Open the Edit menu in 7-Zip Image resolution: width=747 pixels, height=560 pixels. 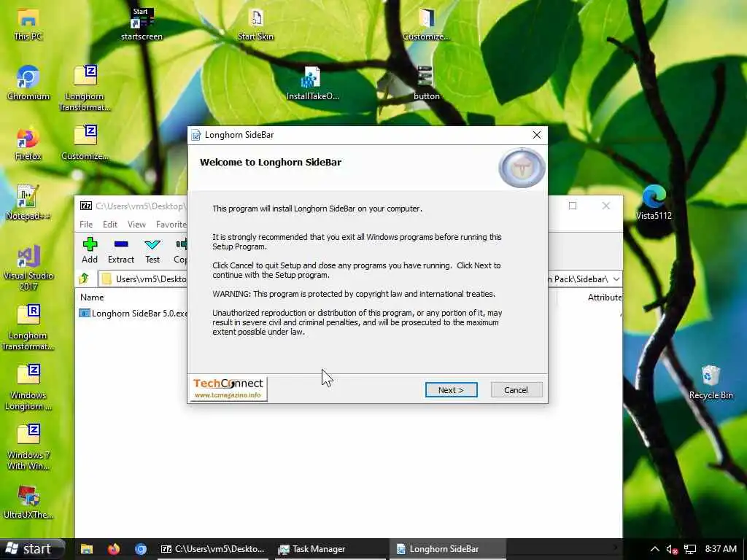tap(110, 225)
